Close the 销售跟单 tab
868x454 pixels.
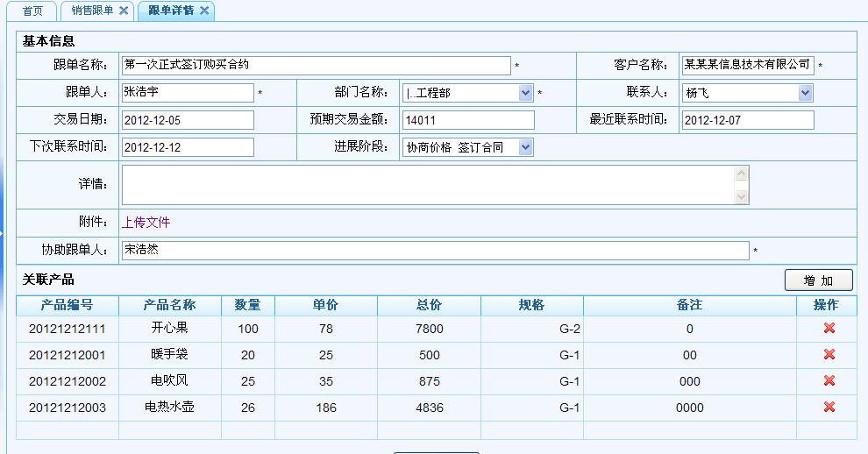point(124,11)
